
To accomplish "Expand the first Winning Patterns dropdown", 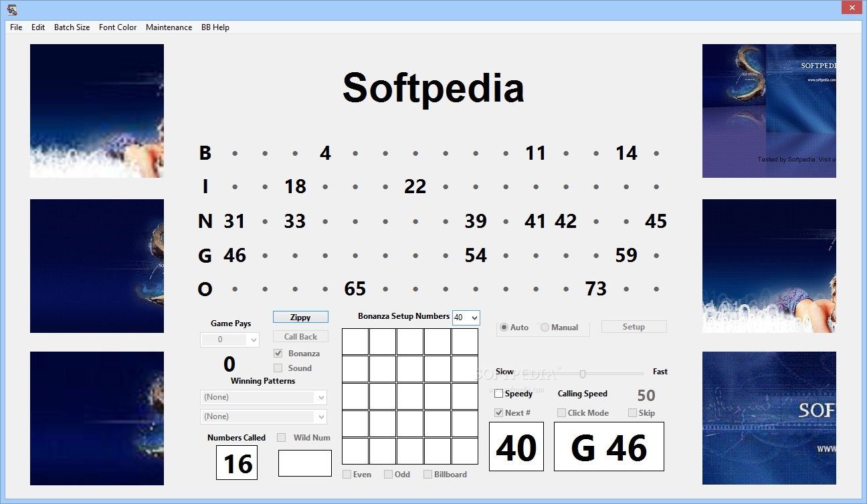I will pos(321,397).
